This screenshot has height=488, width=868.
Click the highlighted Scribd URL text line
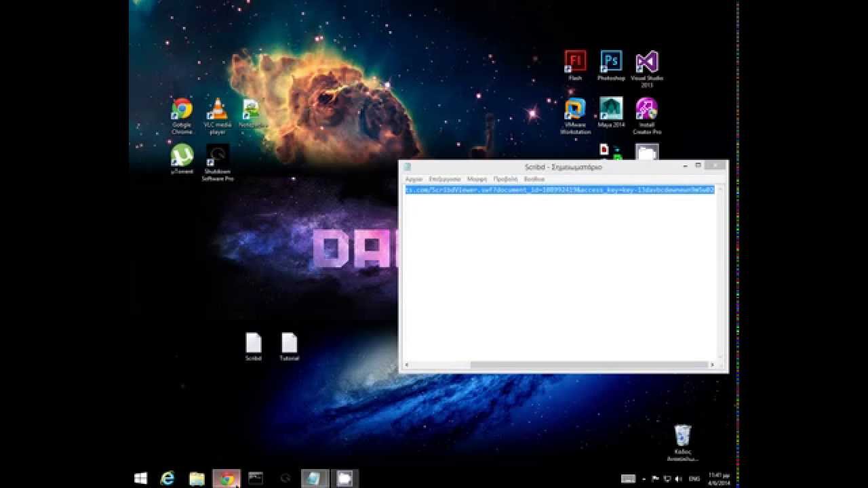(559, 190)
